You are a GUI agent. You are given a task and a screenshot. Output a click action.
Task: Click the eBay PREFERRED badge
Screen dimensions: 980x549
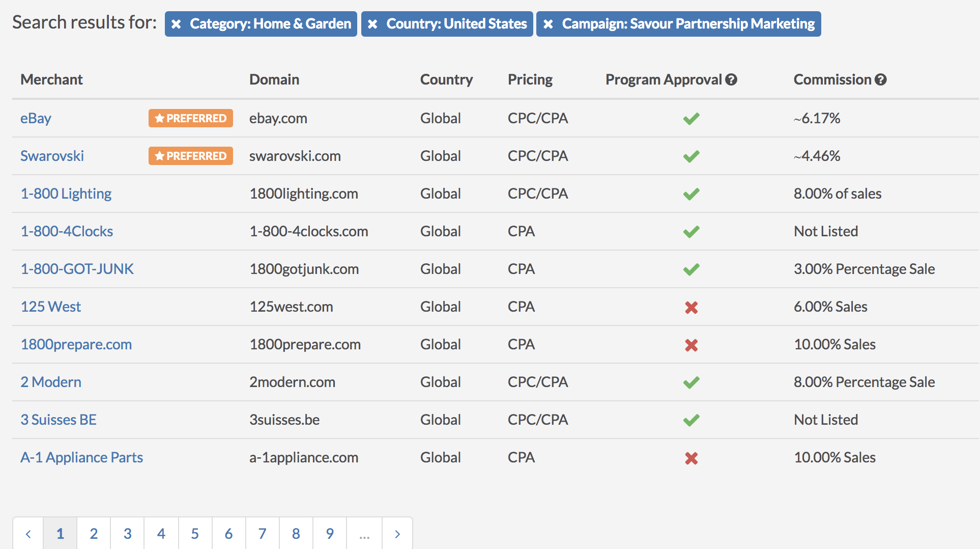(191, 118)
